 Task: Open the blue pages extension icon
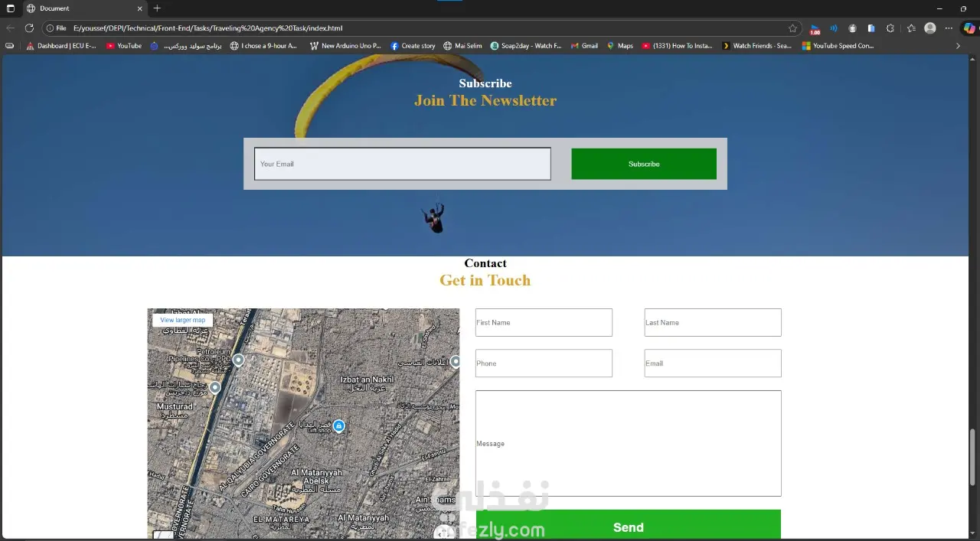point(871,28)
